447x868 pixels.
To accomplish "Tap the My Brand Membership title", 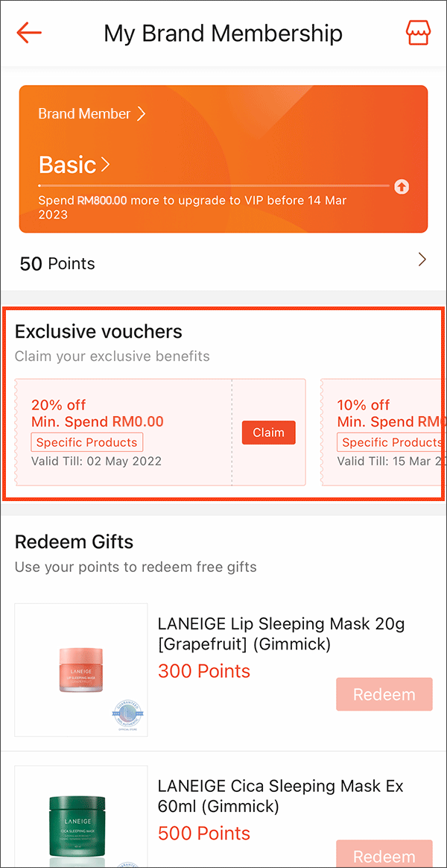I will tap(223, 33).
